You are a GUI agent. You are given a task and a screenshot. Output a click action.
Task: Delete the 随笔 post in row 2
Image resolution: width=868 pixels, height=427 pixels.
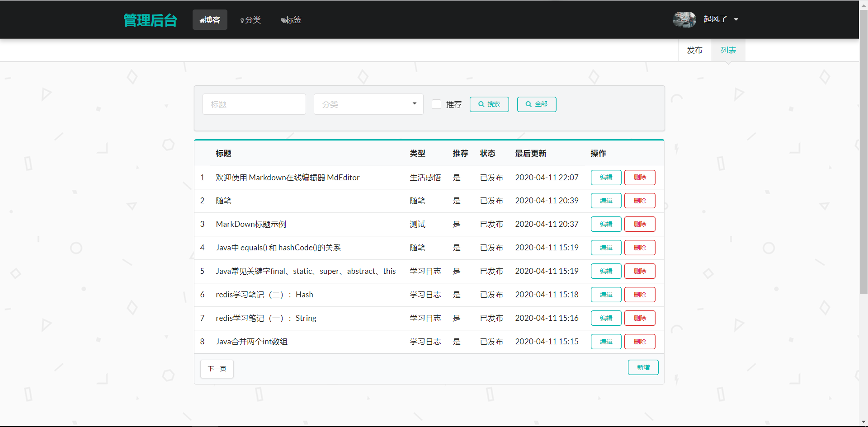pos(640,201)
